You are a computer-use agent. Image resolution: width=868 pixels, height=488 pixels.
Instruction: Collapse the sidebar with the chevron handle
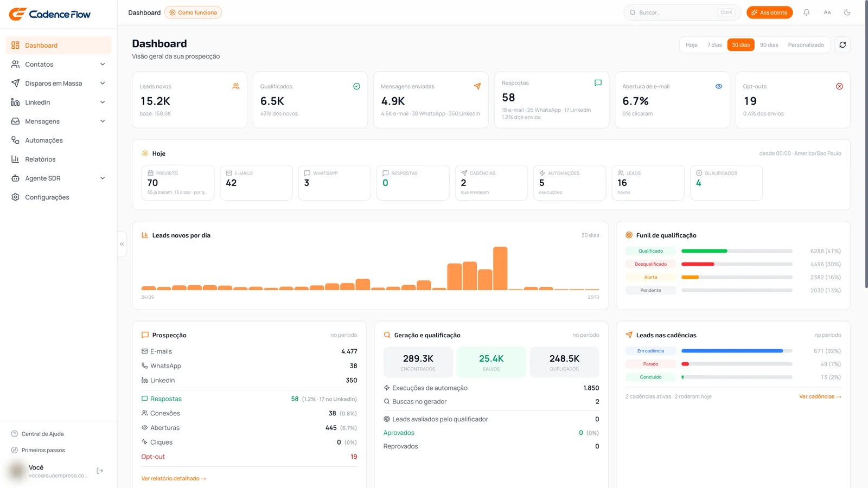(122, 244)
